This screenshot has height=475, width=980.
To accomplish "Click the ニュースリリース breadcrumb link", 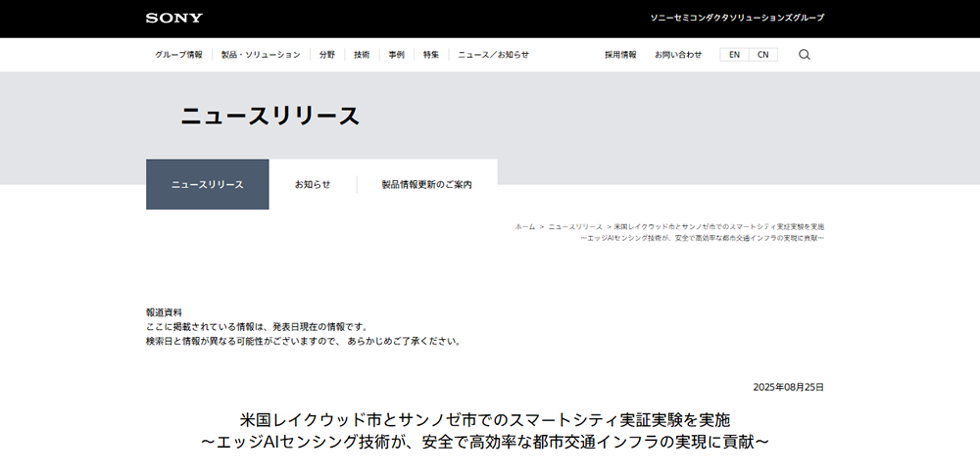I will [x=575, y=226].
